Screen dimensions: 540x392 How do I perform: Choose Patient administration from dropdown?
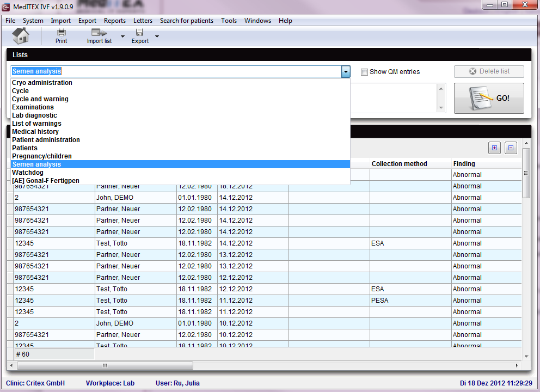click(181, 140)
